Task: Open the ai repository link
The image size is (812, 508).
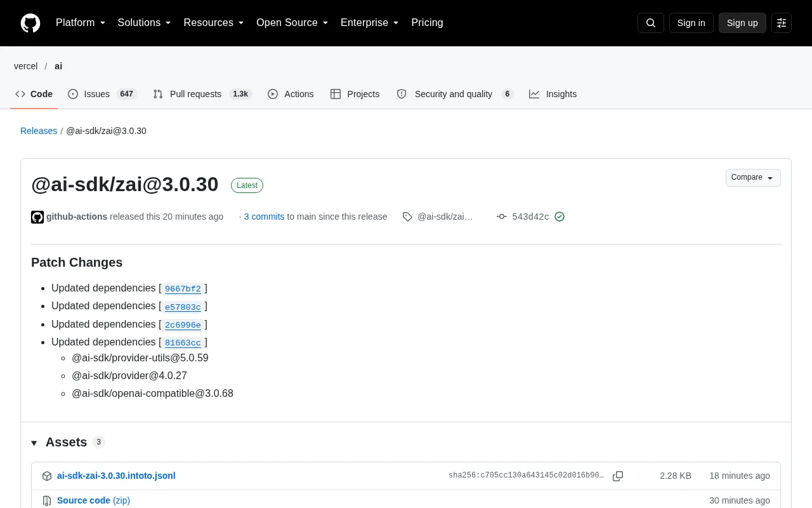Action: 58,66
